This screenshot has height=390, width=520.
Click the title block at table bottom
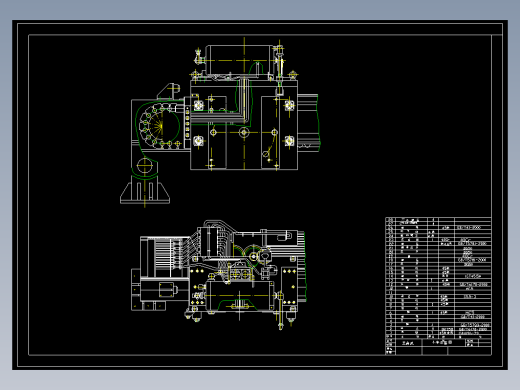pyautogui.click(x=438, y=346)
